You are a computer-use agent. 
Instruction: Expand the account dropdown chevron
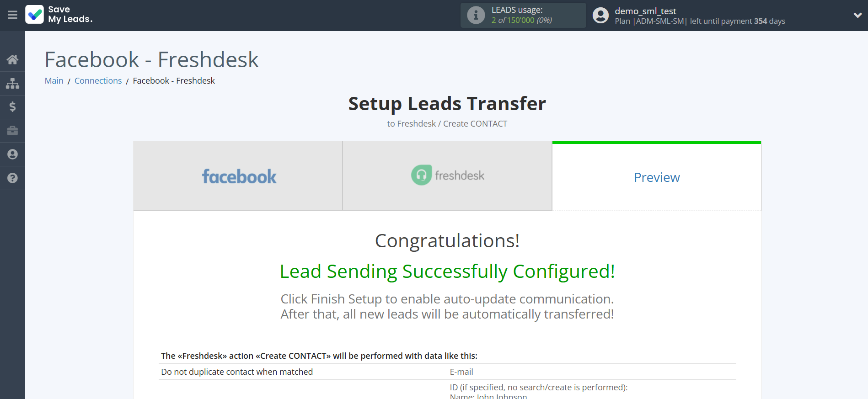click(857, 15)
